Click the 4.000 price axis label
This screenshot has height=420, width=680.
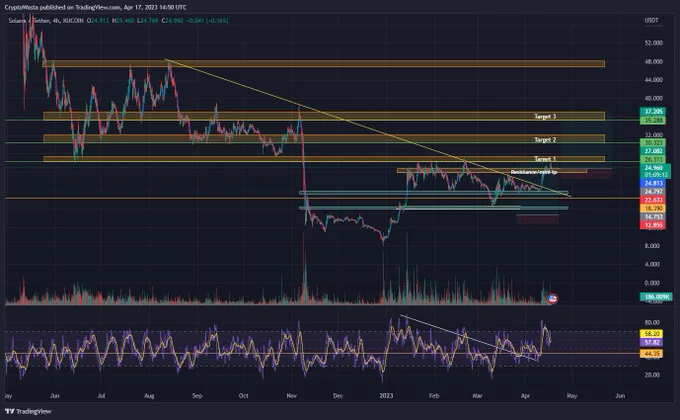coord(652,264)
